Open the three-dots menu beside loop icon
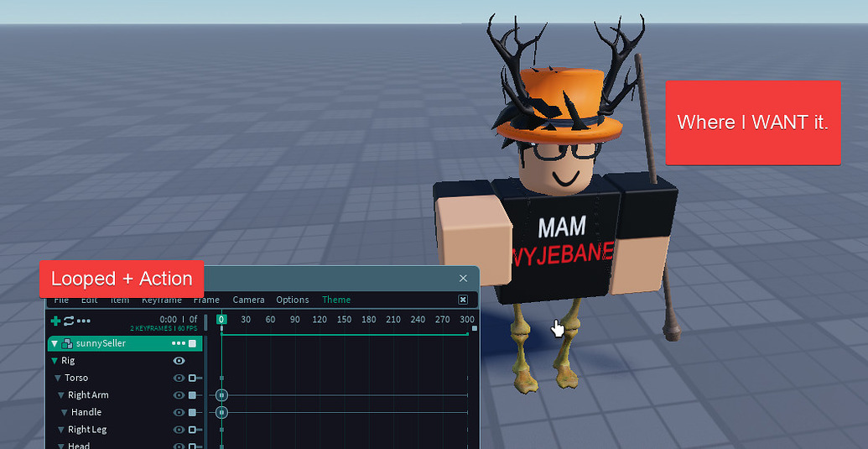Image resolution: width=868 pixels, height=449 pixels. click(84, 321)
